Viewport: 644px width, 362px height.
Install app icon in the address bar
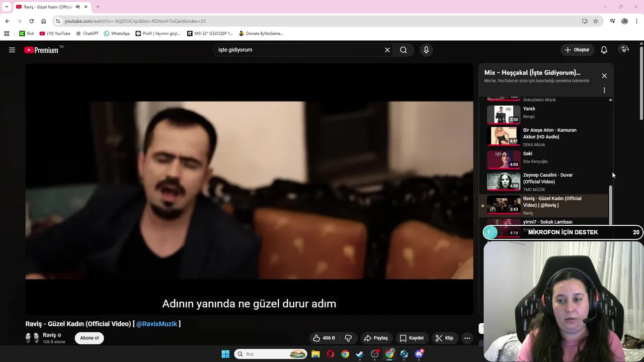click(x=585, y=21)
